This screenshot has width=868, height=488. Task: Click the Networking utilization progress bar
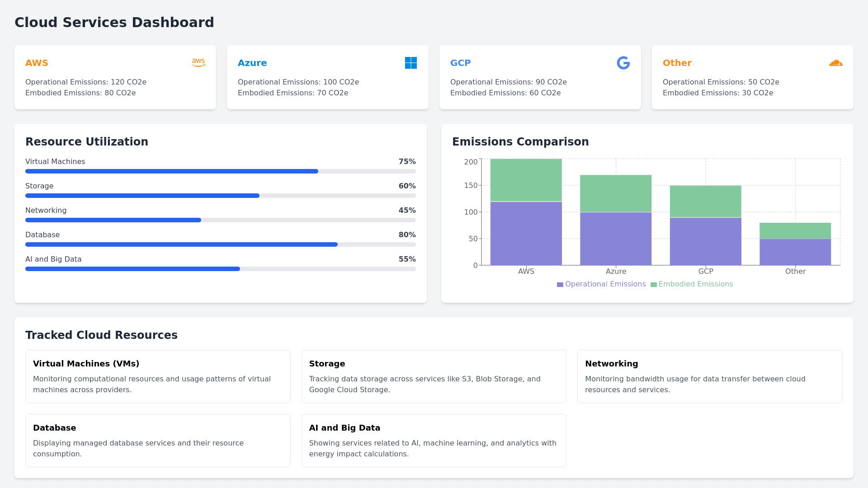[x=220, y=220]
